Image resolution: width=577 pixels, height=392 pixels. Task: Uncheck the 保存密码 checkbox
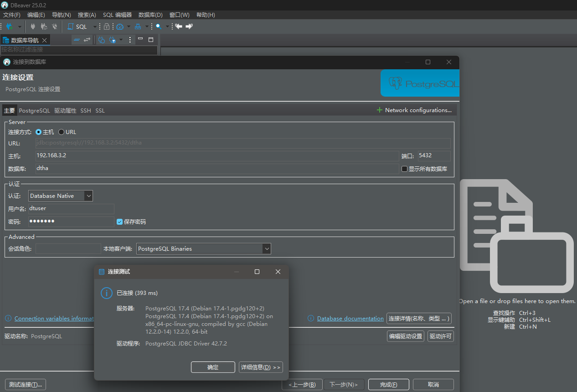[x=120, y=222]
